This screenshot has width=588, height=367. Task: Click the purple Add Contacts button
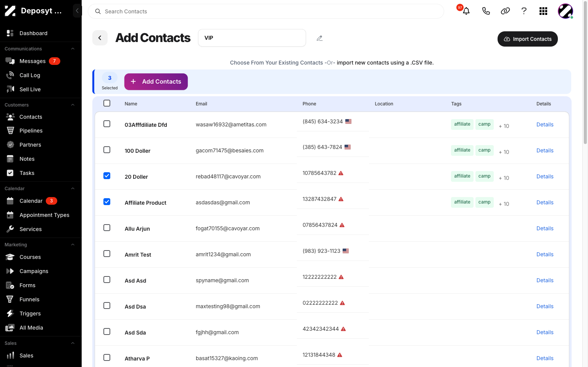pyautogui.click(x=156, y=82)
